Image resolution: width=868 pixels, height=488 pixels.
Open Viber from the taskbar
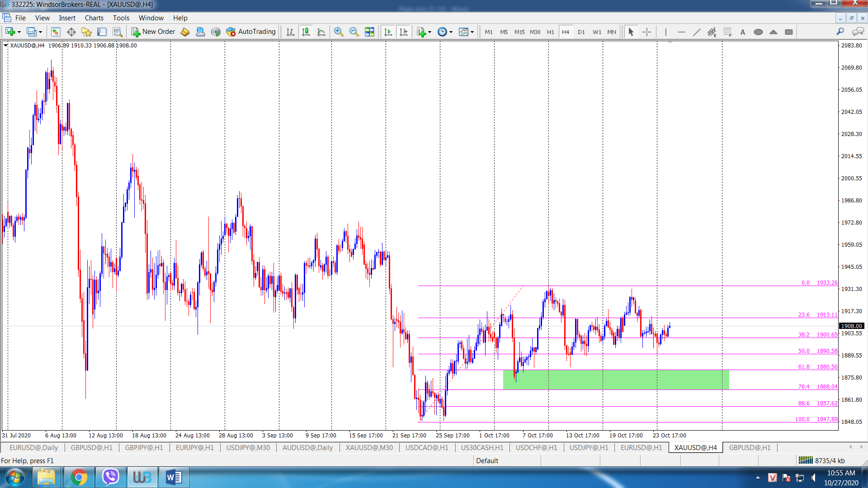point(110,477)
